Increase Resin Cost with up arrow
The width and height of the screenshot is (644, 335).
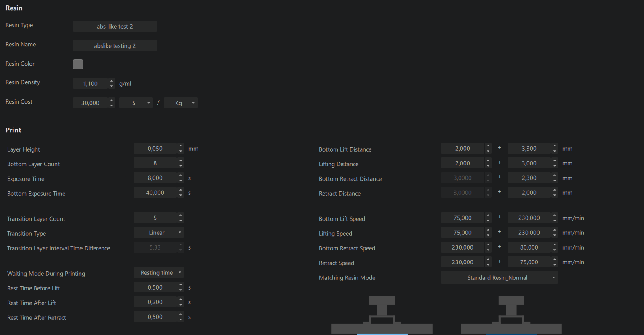(x=112, y=100)
